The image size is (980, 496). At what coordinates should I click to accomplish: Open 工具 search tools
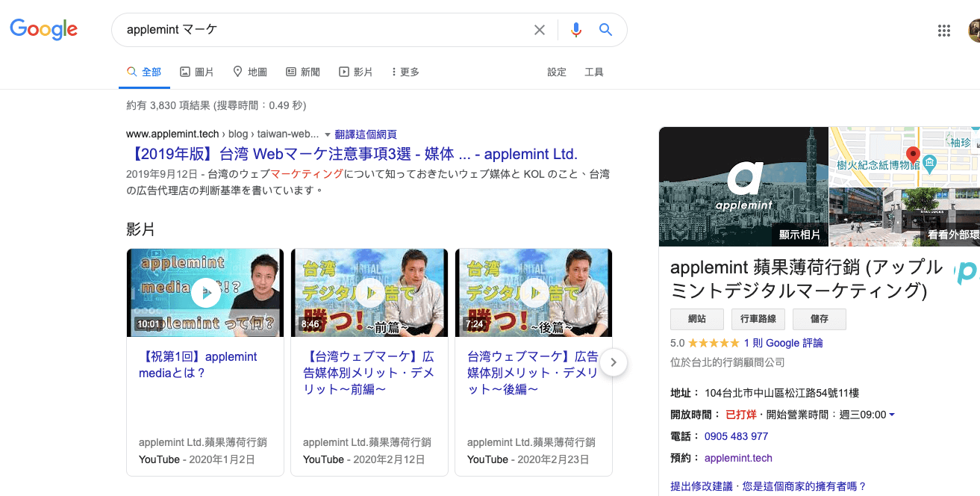point(594,72)
